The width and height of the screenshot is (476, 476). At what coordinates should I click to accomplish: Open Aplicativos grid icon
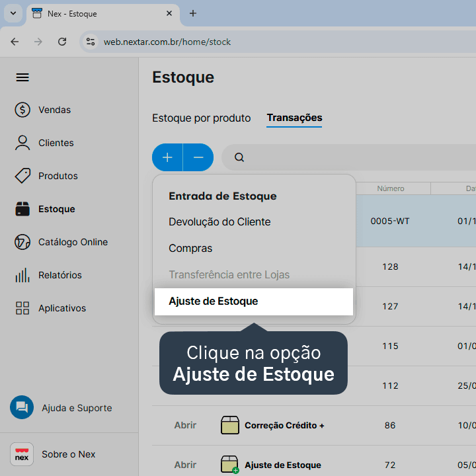(x=22, y=308)
